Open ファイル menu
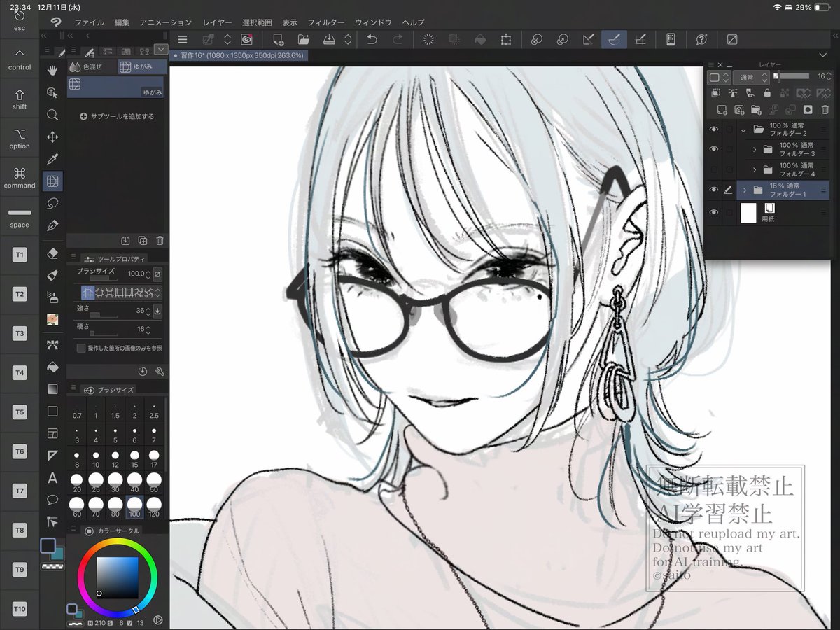This screenshot has width=840, height=630. pyautogui.click(x=89, y=22)
